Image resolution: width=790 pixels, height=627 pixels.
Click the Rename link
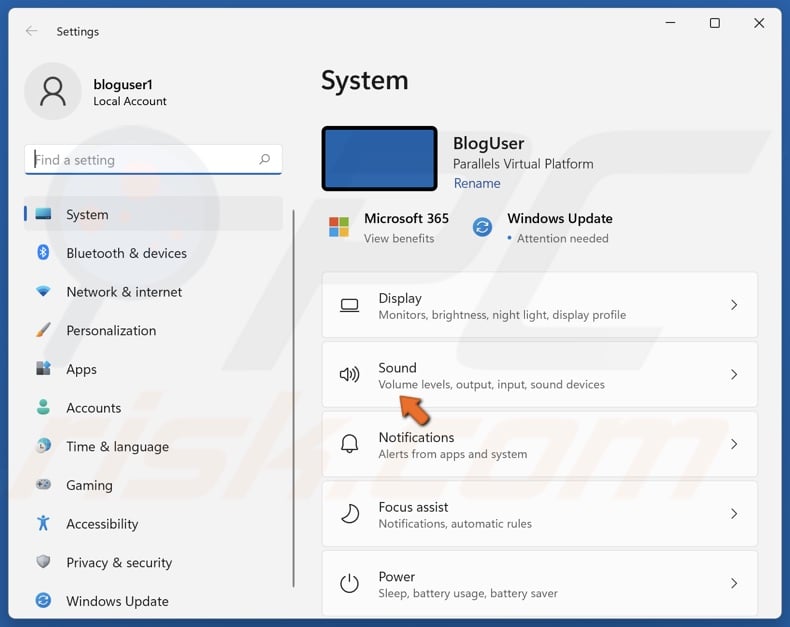pos(477,183)
